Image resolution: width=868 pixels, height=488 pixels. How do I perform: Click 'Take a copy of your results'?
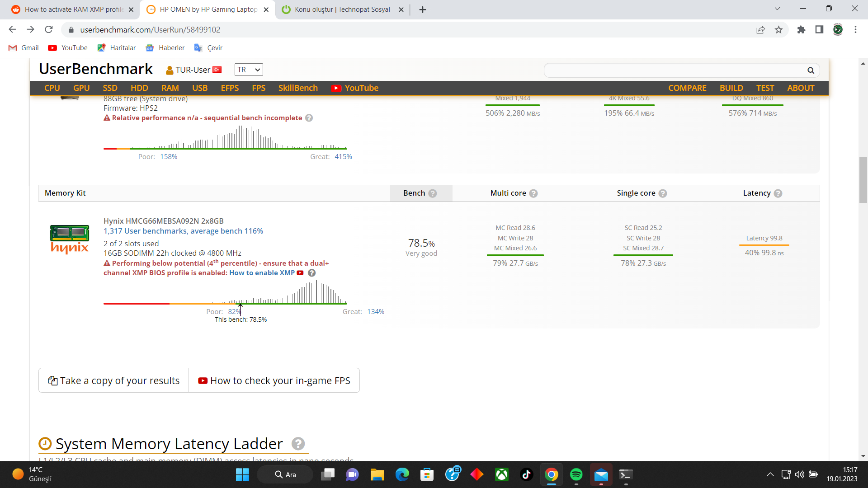point(114,380)
